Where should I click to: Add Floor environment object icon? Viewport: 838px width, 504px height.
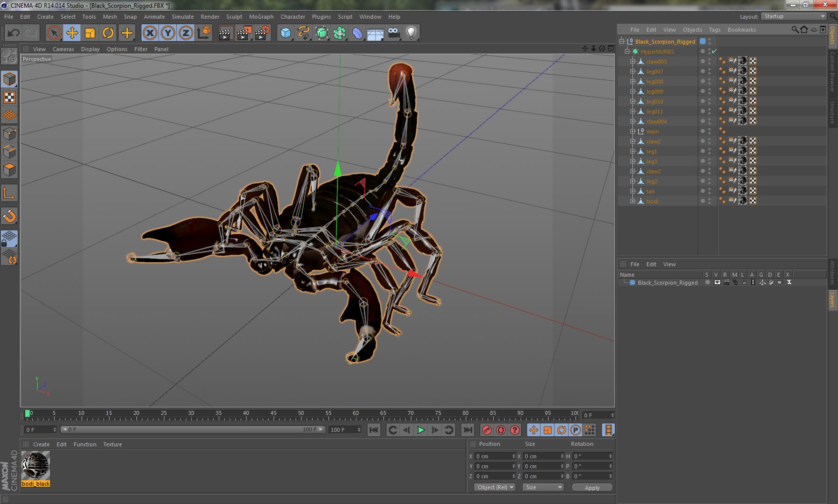click(375, 33)
